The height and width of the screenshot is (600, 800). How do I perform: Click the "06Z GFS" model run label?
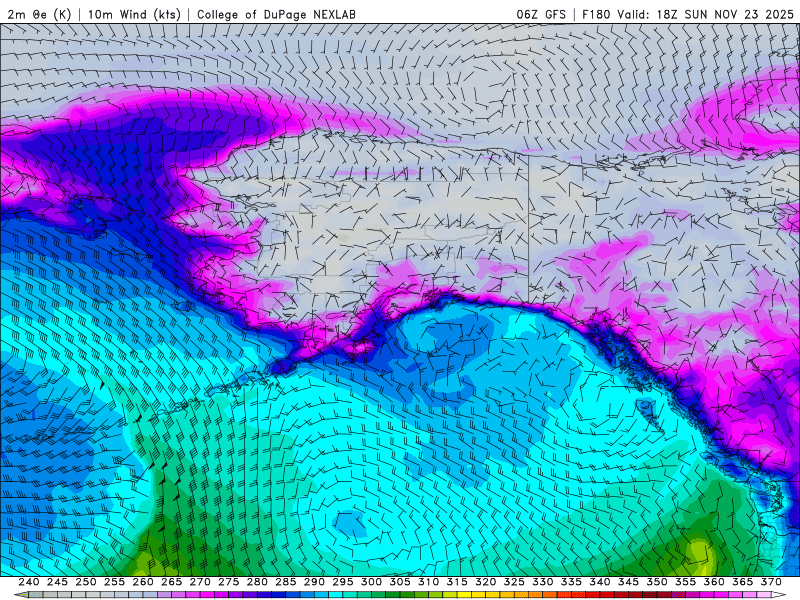click(542, 14)
